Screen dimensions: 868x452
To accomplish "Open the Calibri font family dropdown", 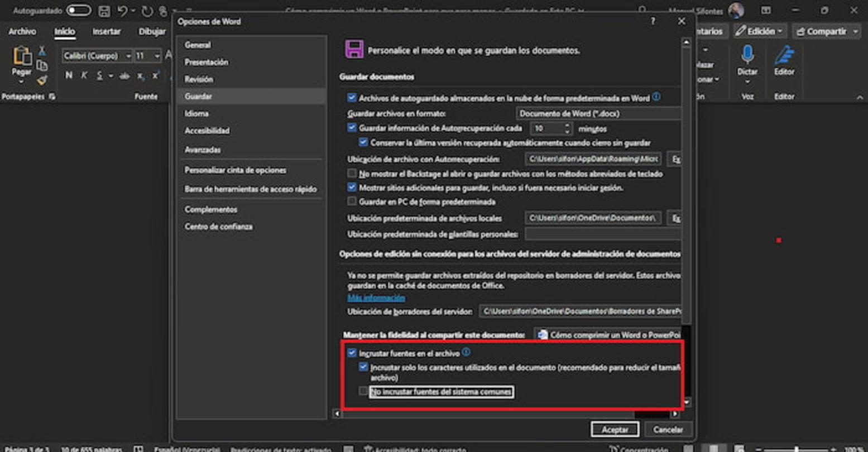I will click(130, 56).
